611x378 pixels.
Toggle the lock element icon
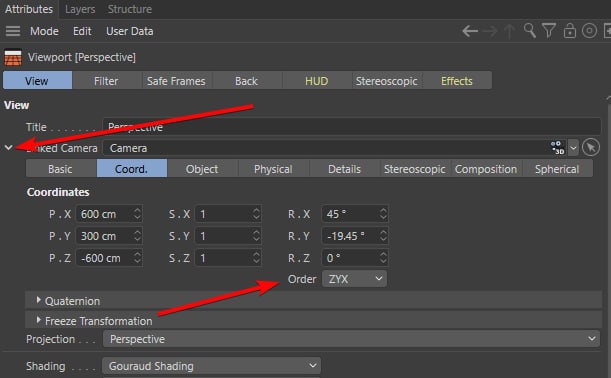click(x=570, y=30)
